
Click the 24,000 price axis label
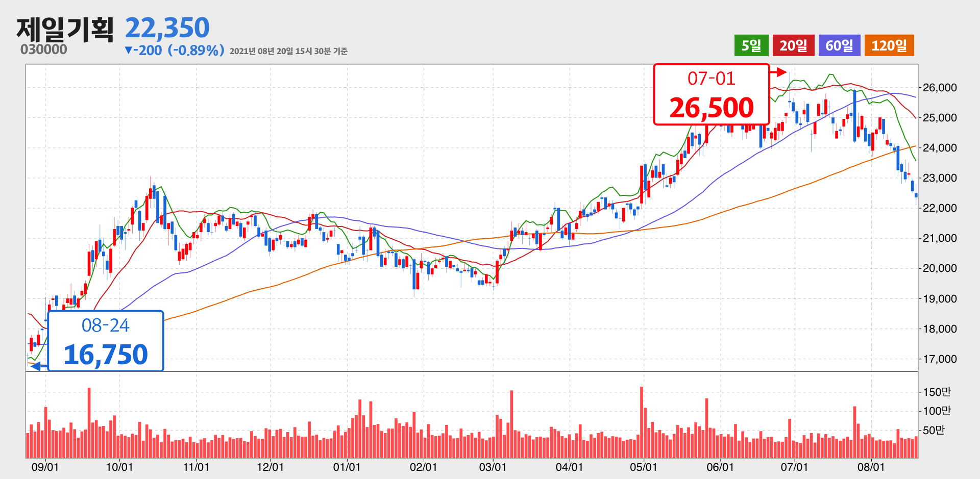pos(940,148)
